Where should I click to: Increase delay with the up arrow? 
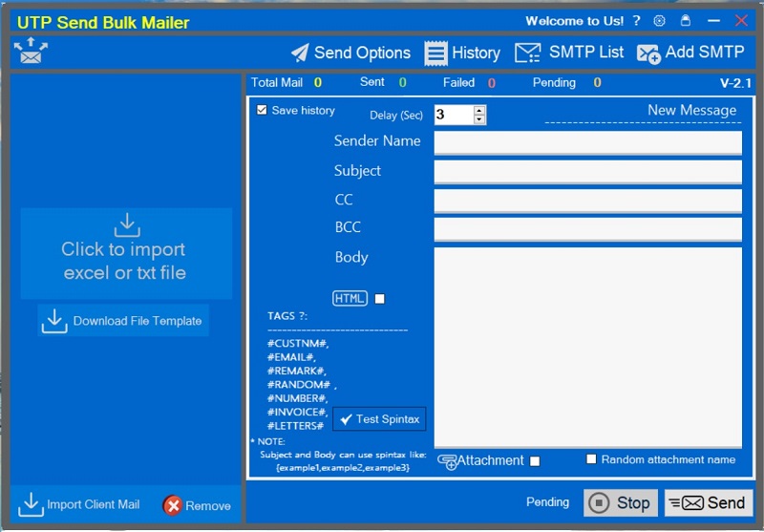(479, 110)
